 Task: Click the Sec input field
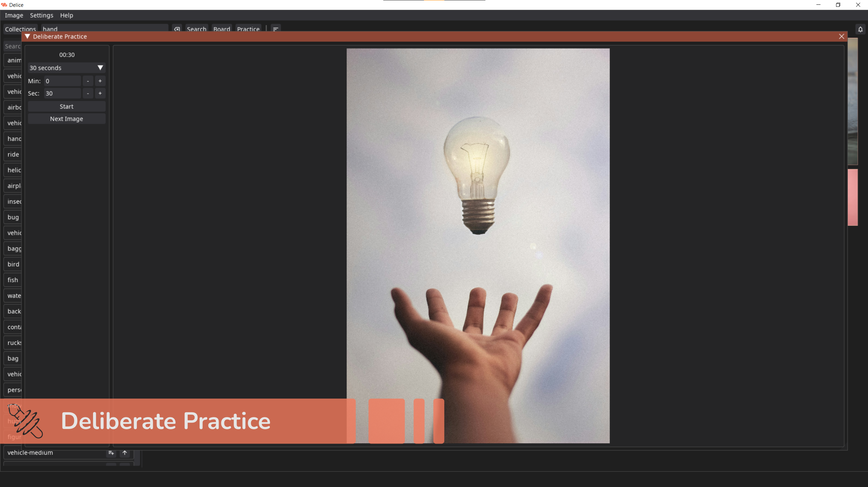(x=62, y=93)
